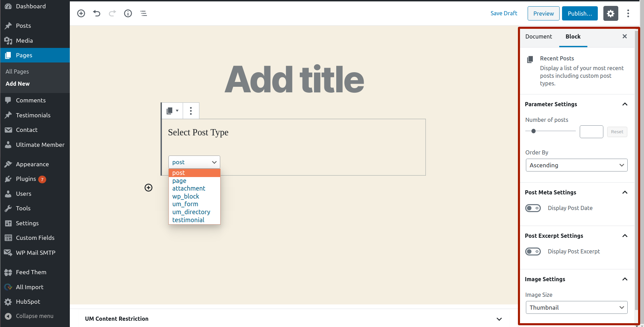Open the content structure info icon
The image size is (644, 327).
(128, 14)
